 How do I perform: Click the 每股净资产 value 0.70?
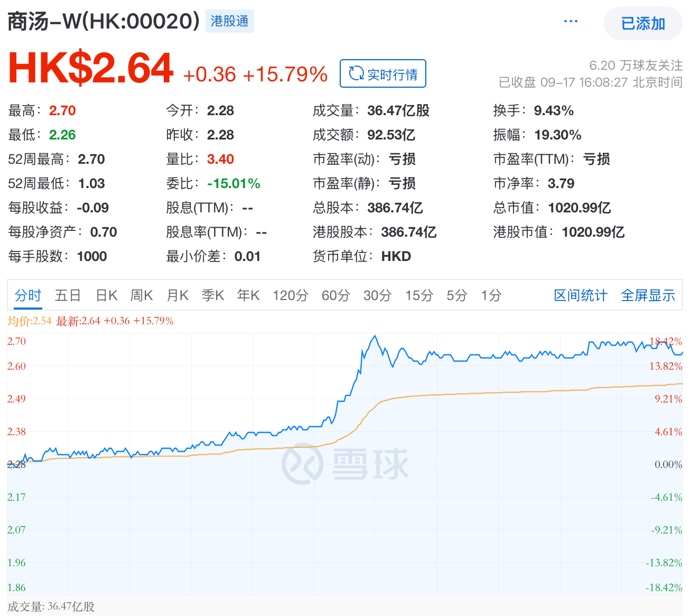tap(104, 232)
